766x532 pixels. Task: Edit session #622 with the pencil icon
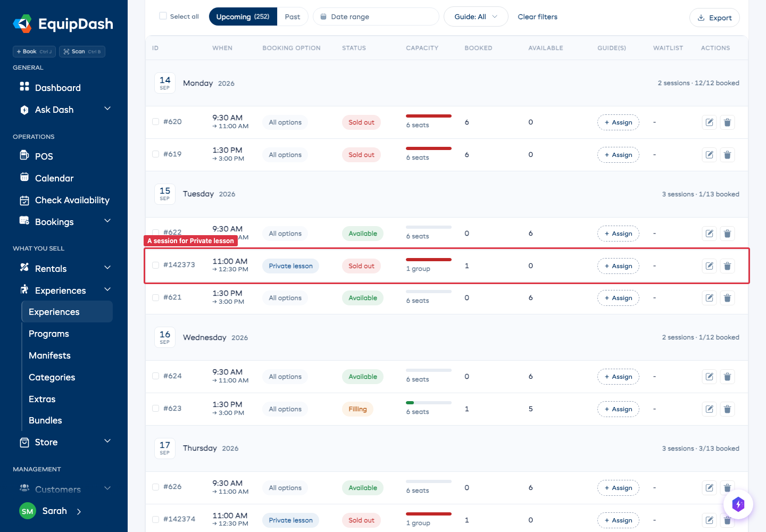pos(710,234)
